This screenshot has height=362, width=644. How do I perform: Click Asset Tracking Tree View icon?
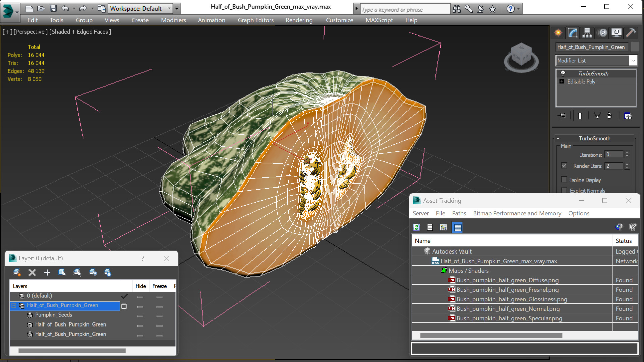(x=443, y=228)
